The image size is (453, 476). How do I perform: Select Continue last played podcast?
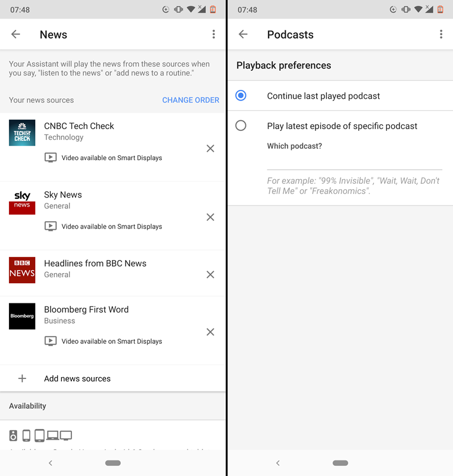[x=240, y=96]
